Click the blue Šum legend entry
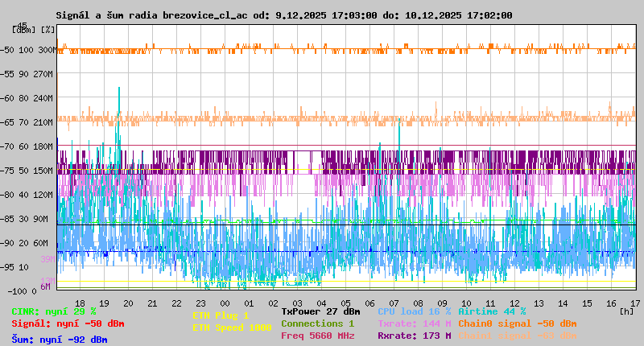The width and height of the screenshot is (644, 346). [59, 340]
